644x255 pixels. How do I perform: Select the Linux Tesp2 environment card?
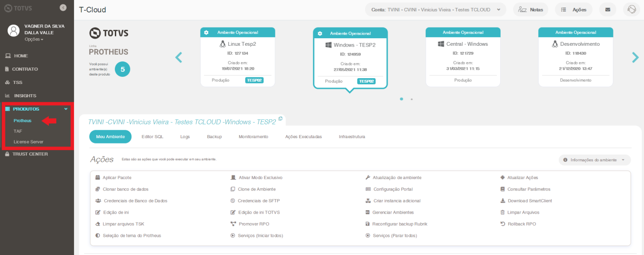click(238, 57)
